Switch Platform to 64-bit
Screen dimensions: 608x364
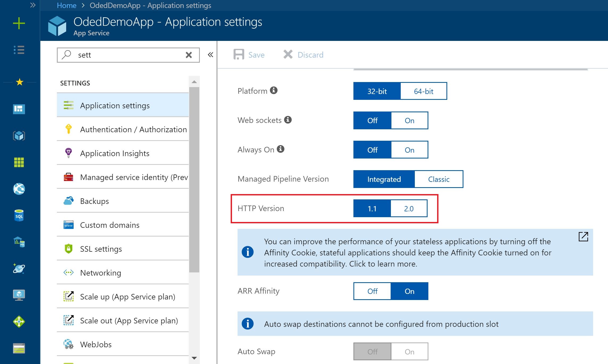(x=423, y=91)
